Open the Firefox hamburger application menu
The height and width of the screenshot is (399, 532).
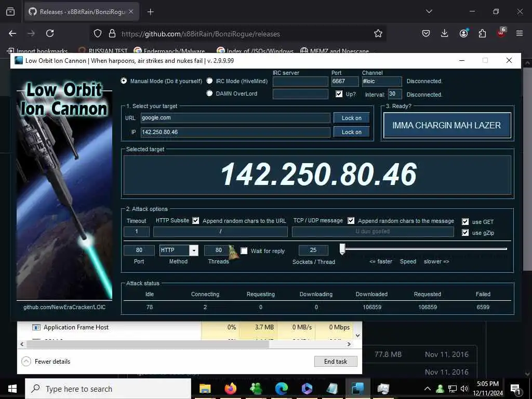[x=520, y=33]
